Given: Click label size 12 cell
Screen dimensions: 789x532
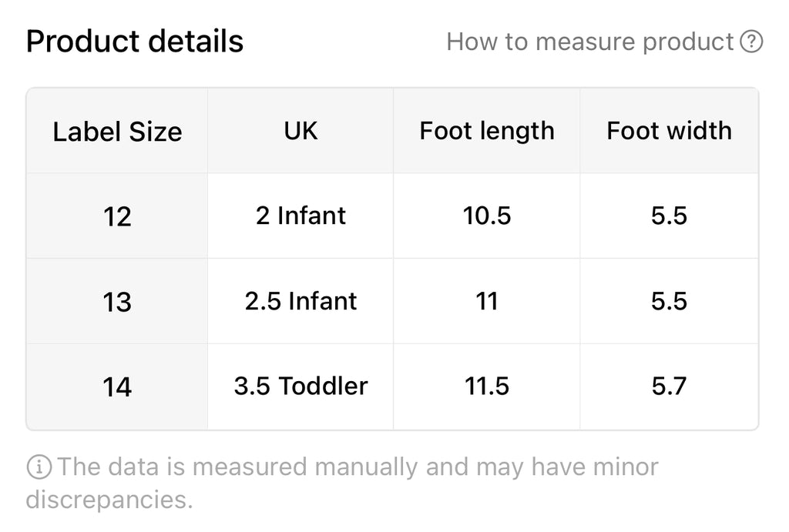Looking at the screenshot, I should [x=117, y=217].
